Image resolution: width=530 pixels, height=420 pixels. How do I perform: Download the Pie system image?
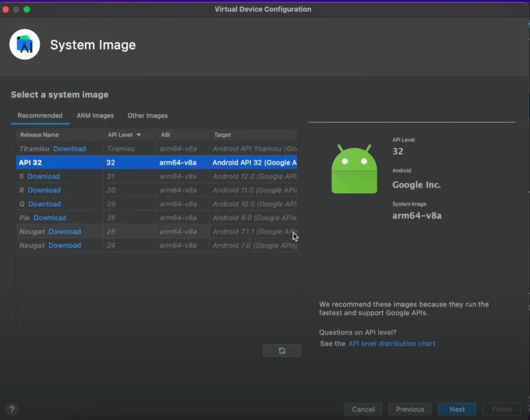(x=50, y=218)
